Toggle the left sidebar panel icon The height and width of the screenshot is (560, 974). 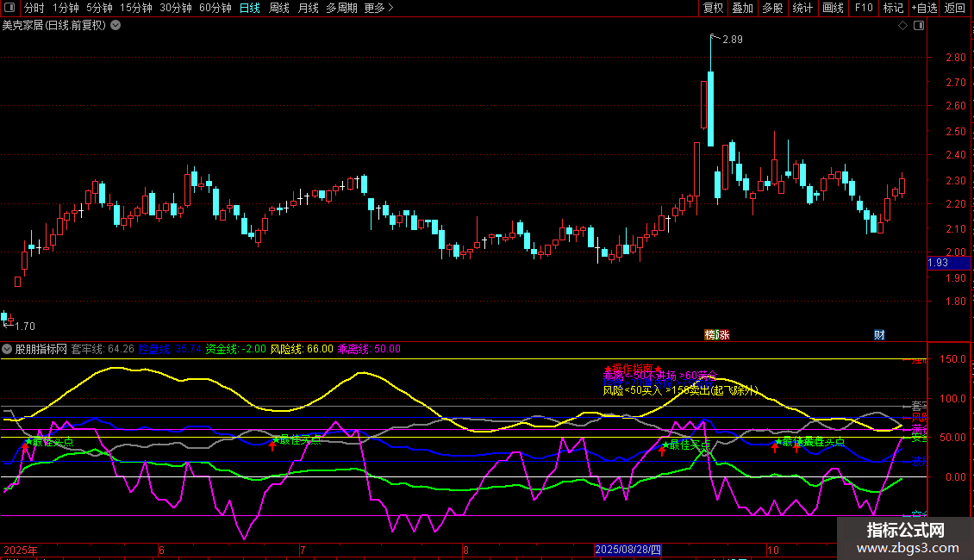tap(9, 9)
